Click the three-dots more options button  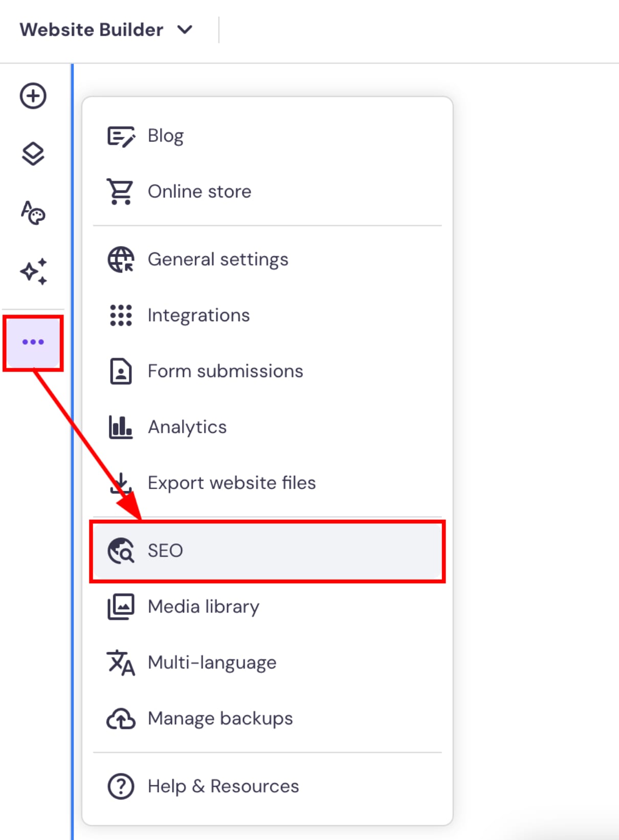point(33,342)
